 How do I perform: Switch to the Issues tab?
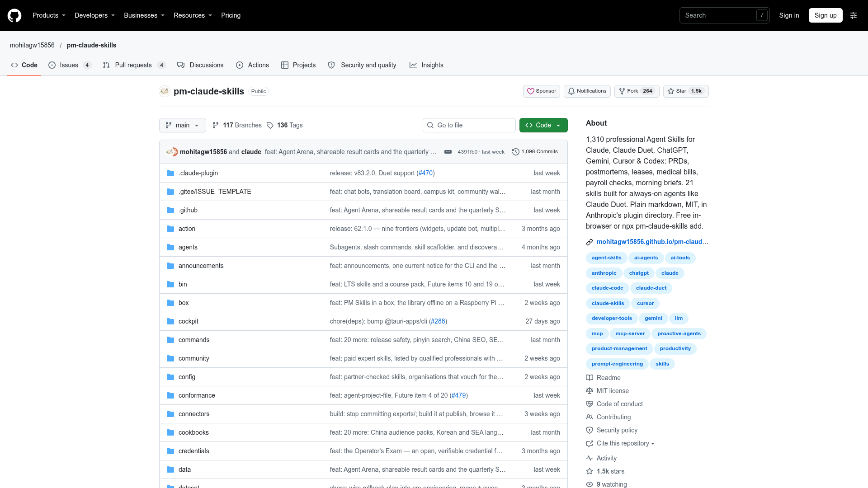[x=70, y=65]
